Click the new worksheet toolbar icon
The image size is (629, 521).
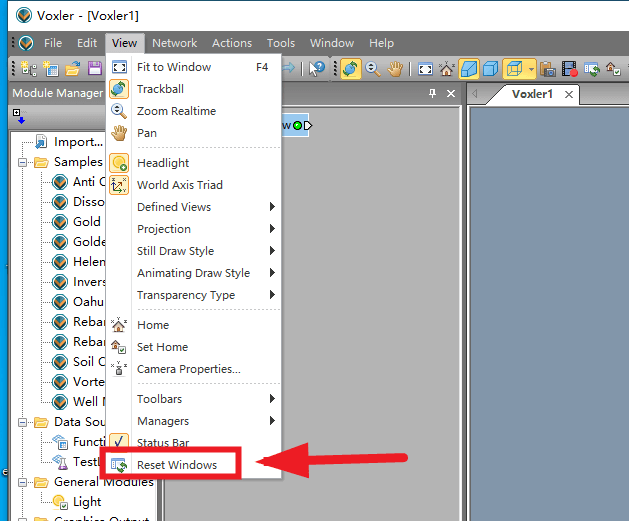[x=51, y=69]
